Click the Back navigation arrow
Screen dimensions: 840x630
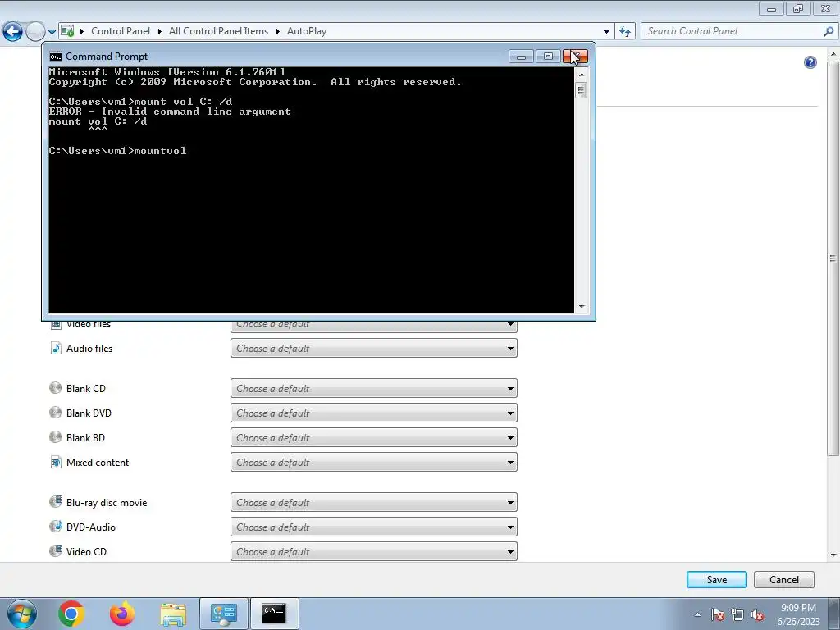(x=13, y=32)
